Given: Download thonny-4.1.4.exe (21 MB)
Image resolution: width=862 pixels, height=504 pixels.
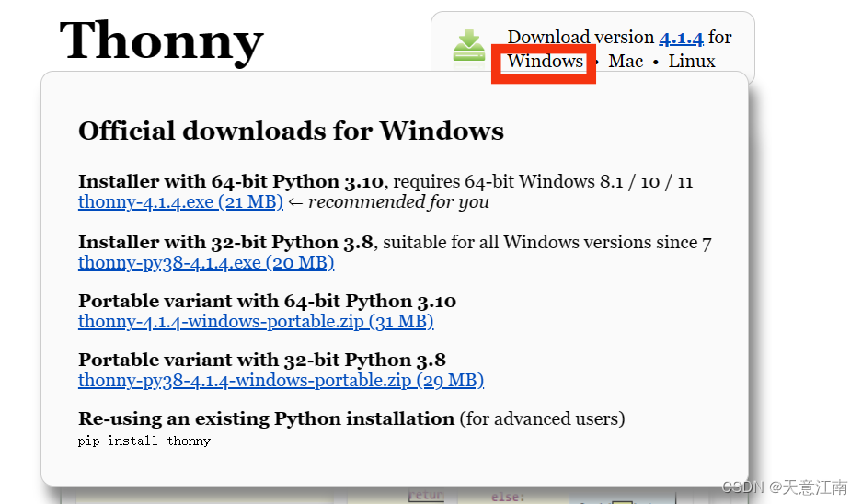Looking at the screenshot, I should point(180,202).
